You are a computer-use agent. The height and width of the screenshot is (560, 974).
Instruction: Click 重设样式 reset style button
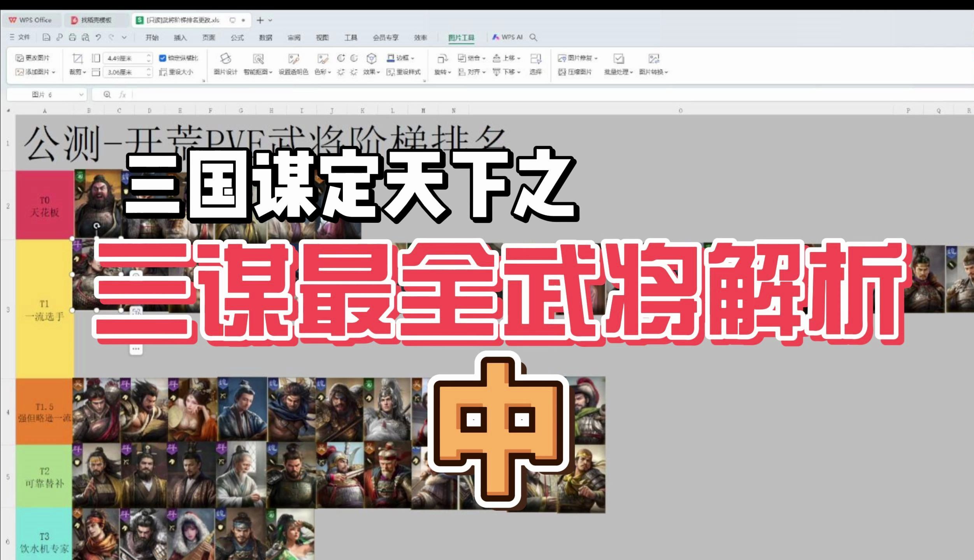(404, 72)
